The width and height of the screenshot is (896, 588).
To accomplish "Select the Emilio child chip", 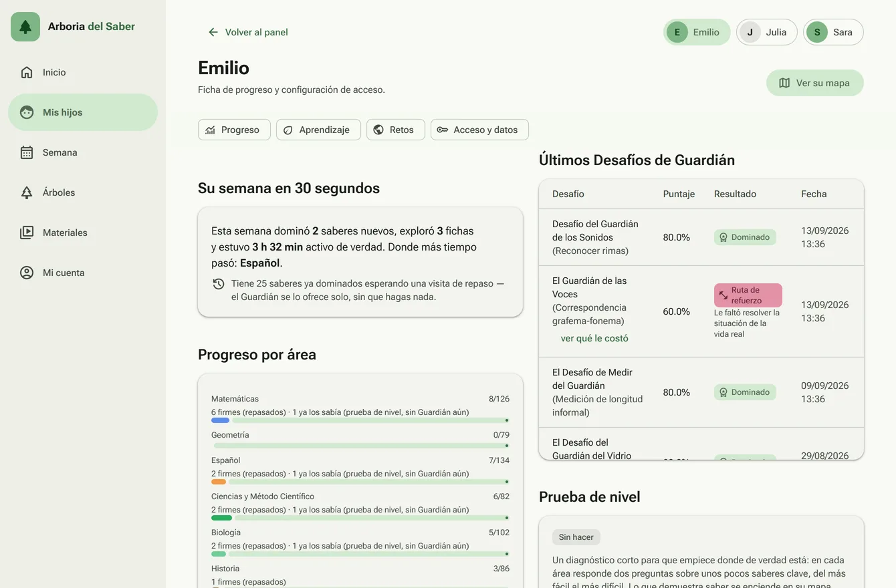I will pyautogui.click(x=697, y=32).
